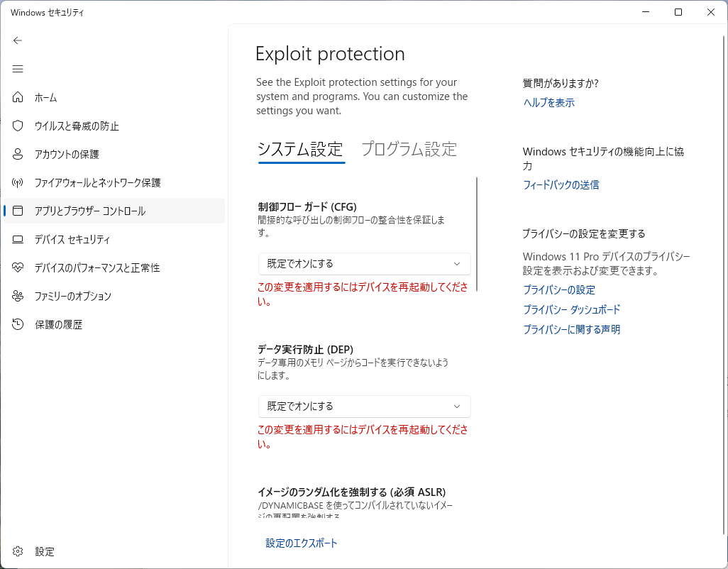Click the settings list vertical scrollbar

[478, 234]
